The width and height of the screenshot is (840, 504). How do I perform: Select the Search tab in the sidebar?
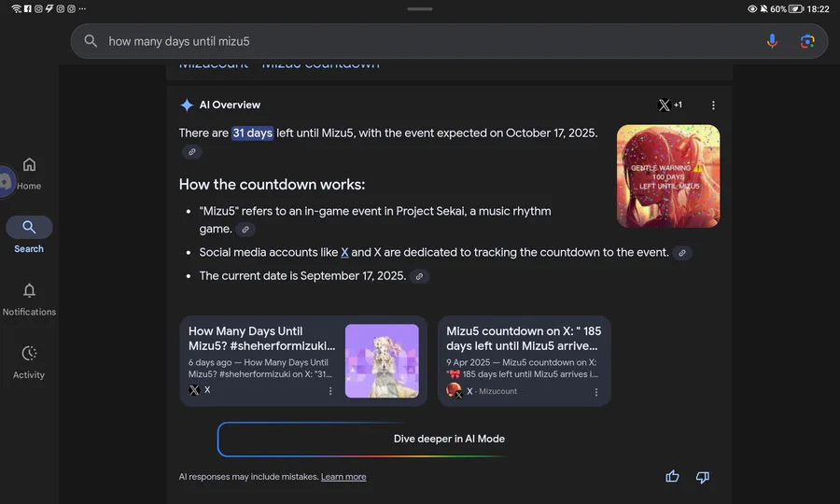[29, 235]
